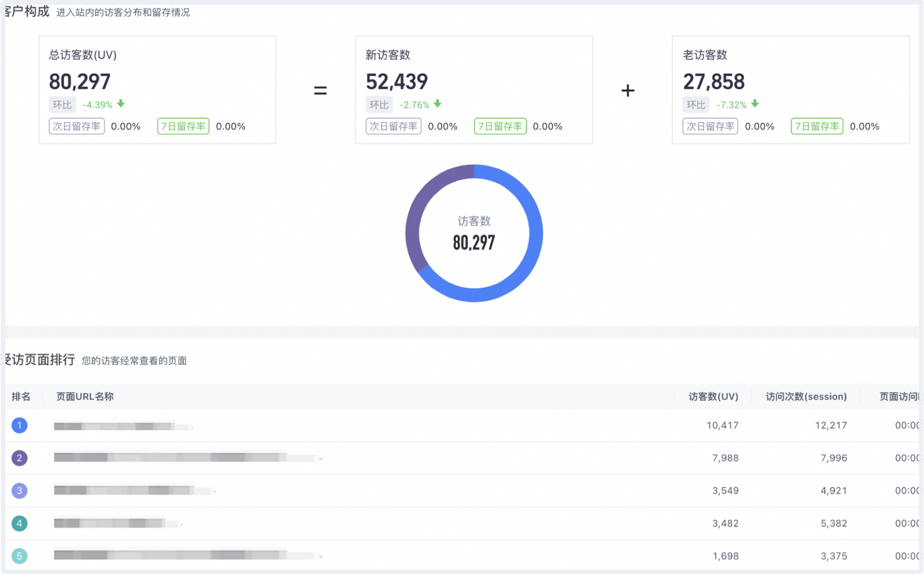The width and height of the screenshot is (924, 574).
Task: Click the green down arrow in 新访客数 card
Action: pos(438,104)
